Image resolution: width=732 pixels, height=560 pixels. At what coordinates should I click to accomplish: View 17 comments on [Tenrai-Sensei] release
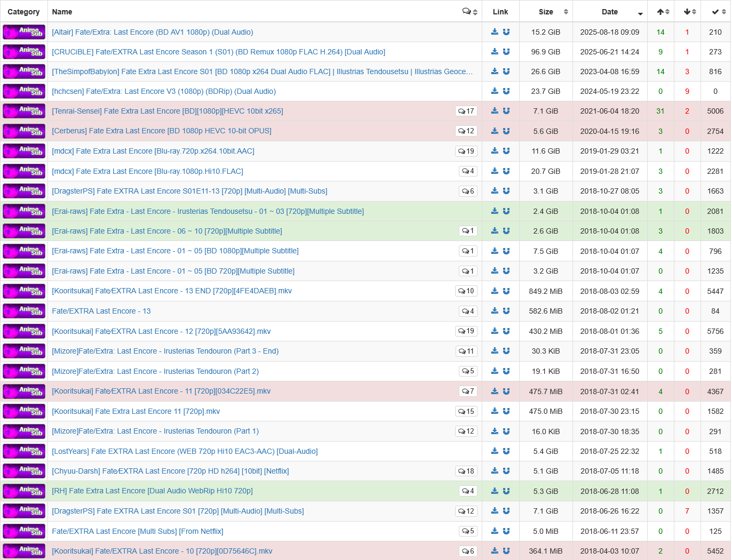point(466,111)
